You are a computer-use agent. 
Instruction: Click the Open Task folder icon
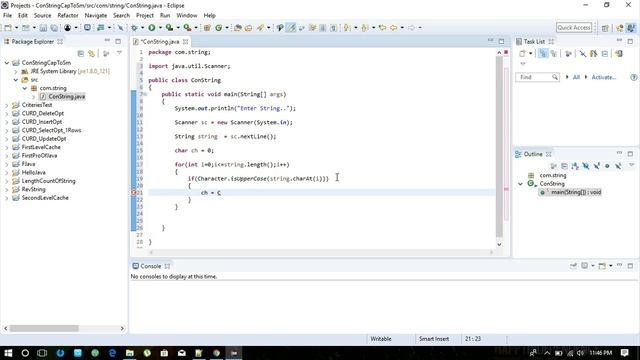tap(248, 28)
